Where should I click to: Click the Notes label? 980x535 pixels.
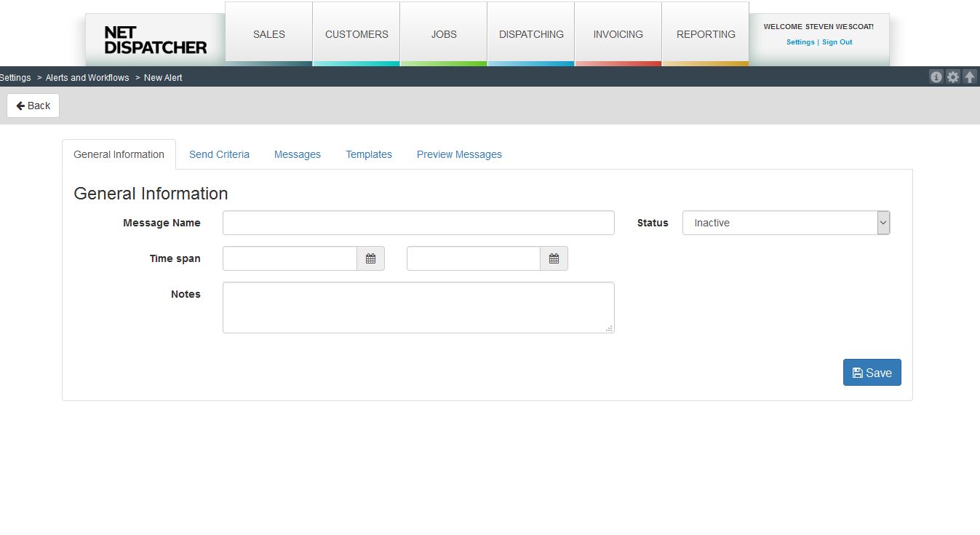click(x=186, y=294)
